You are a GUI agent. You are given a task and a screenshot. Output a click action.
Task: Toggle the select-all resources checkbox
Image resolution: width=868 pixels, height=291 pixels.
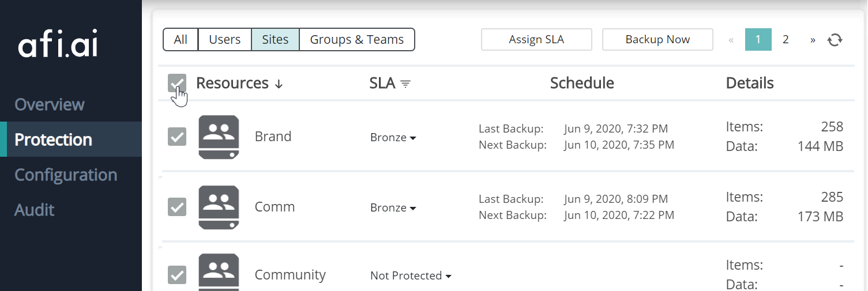pos(177,83)
